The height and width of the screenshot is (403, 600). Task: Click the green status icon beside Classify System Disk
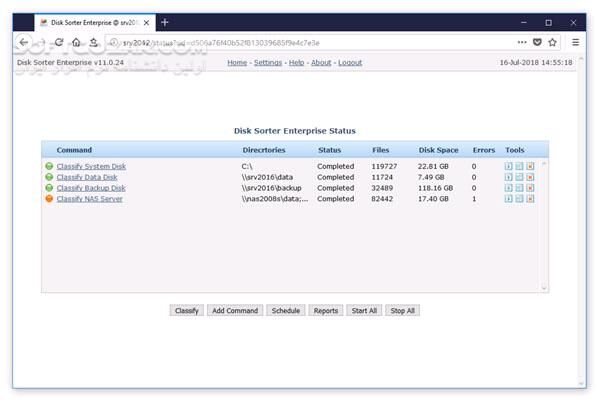(49, 166)
